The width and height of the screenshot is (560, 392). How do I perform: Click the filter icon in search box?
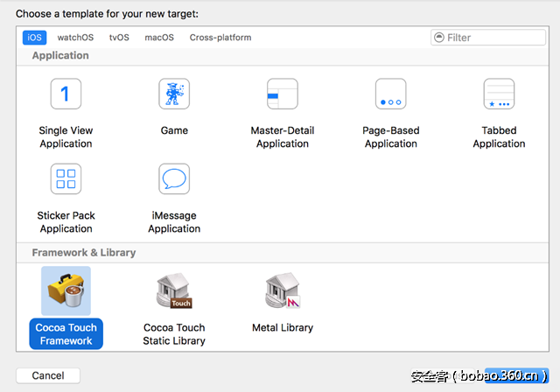point(439,38)
